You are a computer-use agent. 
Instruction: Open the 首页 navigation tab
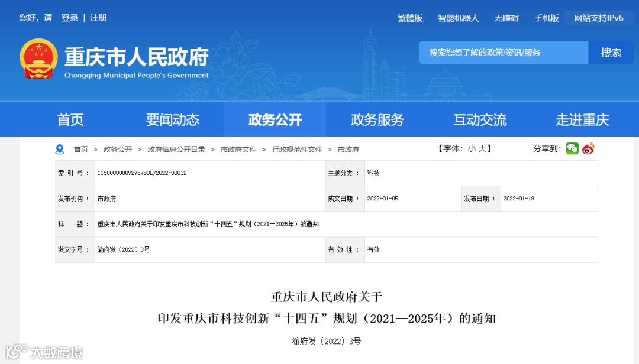click(70, 120)
